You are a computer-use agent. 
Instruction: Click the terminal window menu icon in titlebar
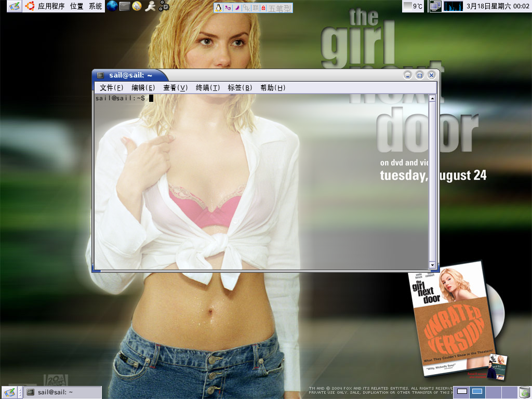pos(100,75)
